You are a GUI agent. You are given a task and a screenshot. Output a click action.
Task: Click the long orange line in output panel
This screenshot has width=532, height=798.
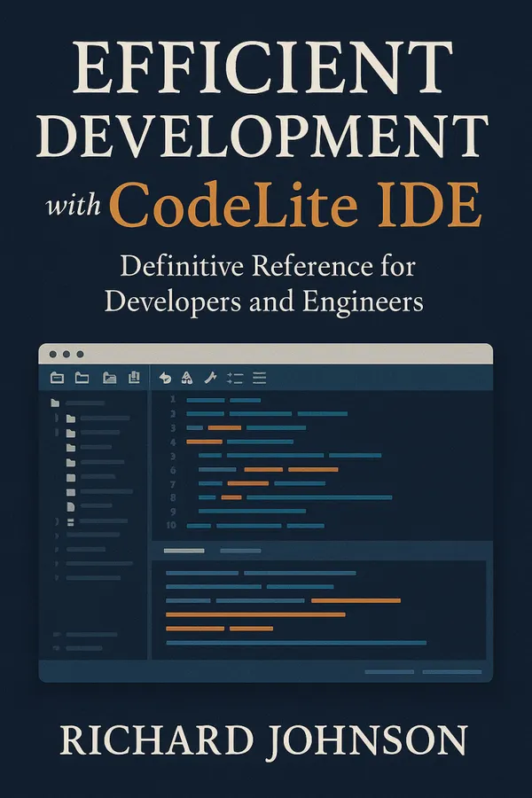pyautogui.click(x=255, y=614)
